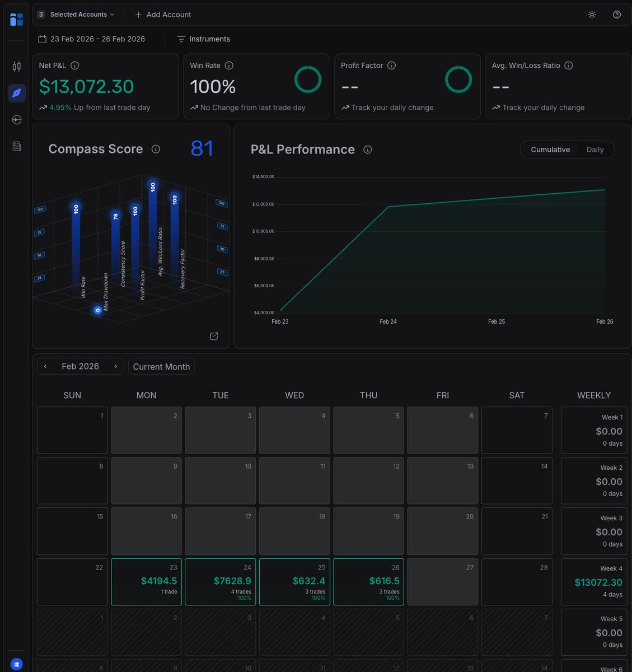The height and width of the screenshot is (672, 632).
Task: Go to previous month in calendar
Action: tap(45, 366)
